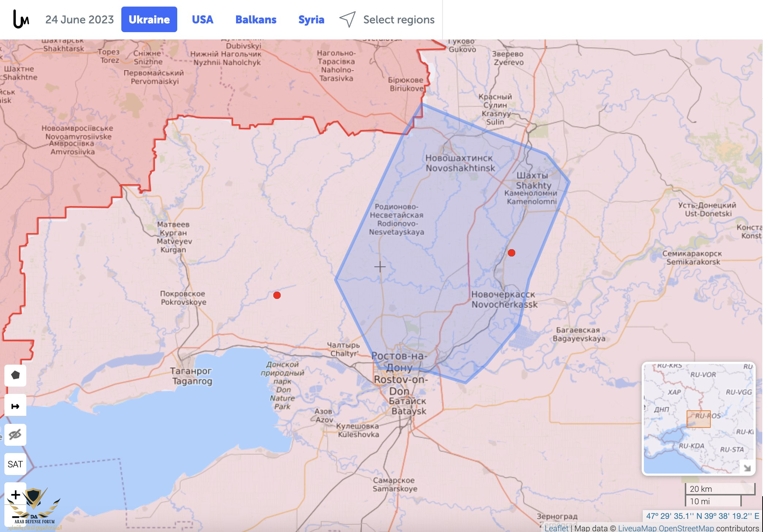Click red event marker near Pokrovskoye

point(277,295)
